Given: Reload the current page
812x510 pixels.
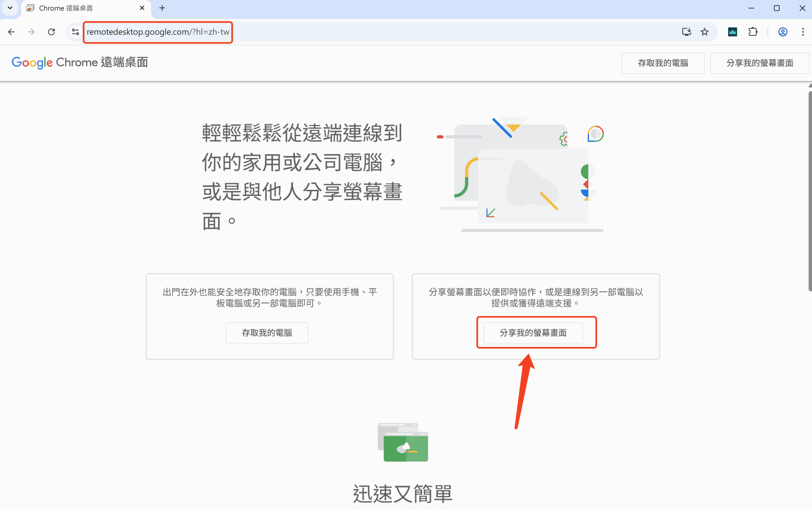Looking at the screenshot, I should point(51,32).
